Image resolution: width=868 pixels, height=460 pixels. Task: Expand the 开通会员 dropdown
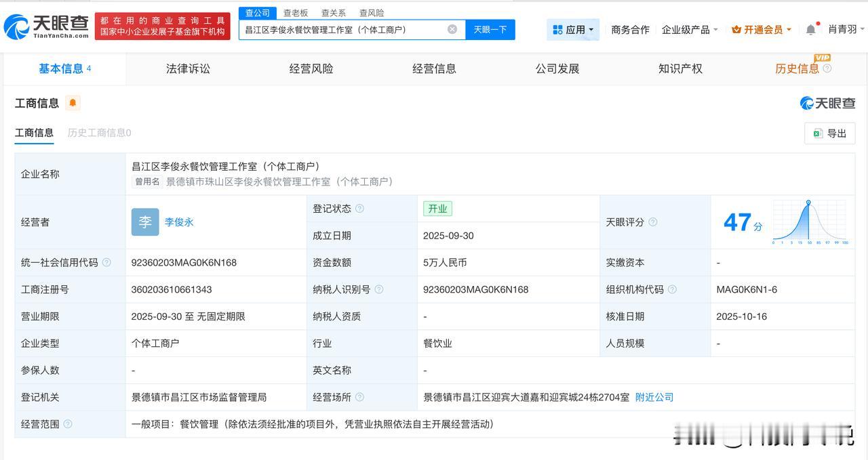tap(762, 30)
